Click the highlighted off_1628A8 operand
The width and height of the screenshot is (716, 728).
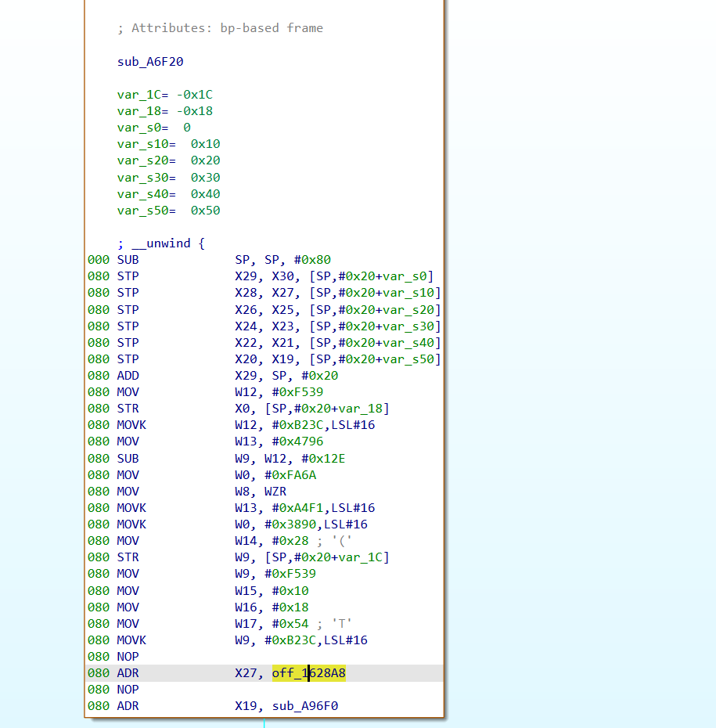(308, 672)
